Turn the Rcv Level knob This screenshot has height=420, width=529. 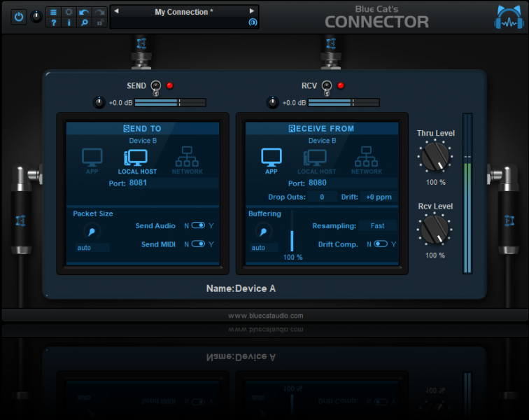(x=435, y=230)
